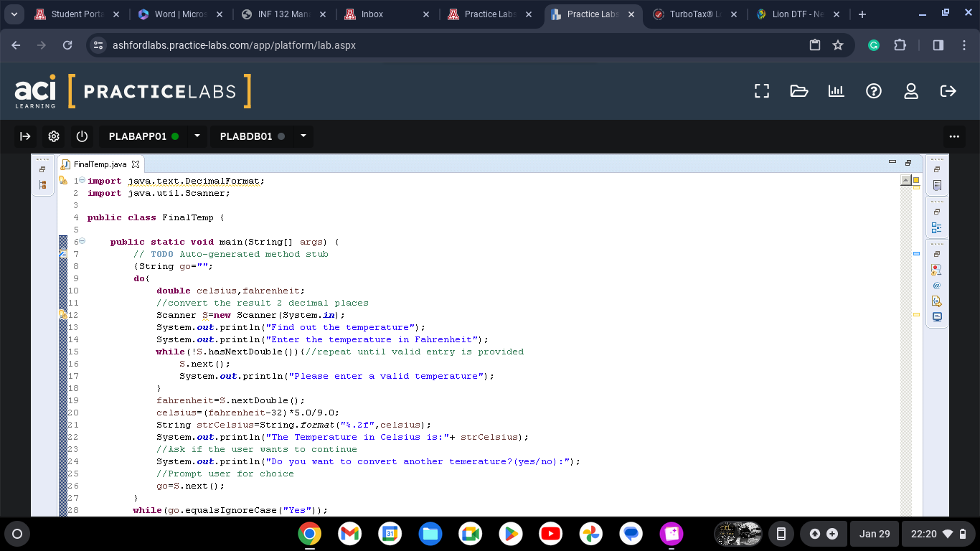Open the user account profile icon
The image size is (980, 551).
coord(911,91)
